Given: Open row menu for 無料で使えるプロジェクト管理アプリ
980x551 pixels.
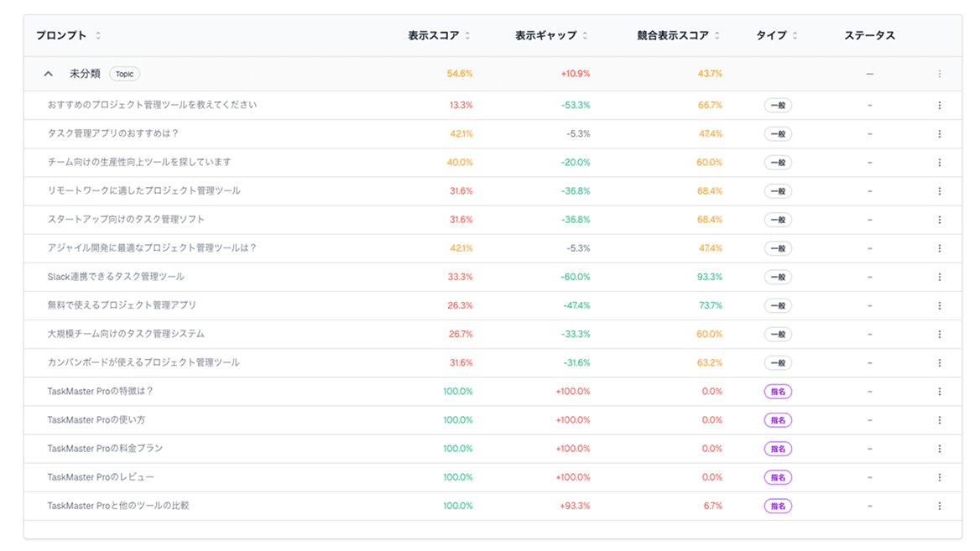Looking at the screenshot, I should coord(939,305).
